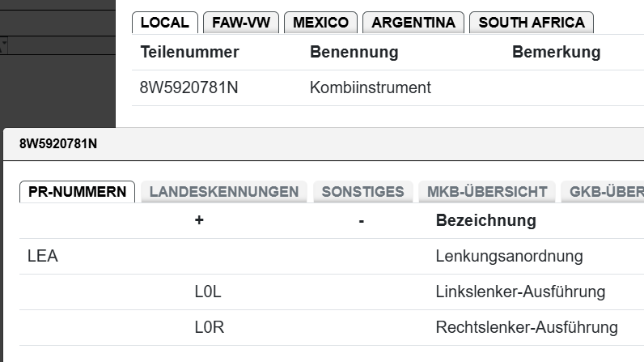Viewport: 644px width, 362px height.
Task: Open the LANDESKENNUNGEN tab
Action: pyautogui.click(x=224, y=192)
